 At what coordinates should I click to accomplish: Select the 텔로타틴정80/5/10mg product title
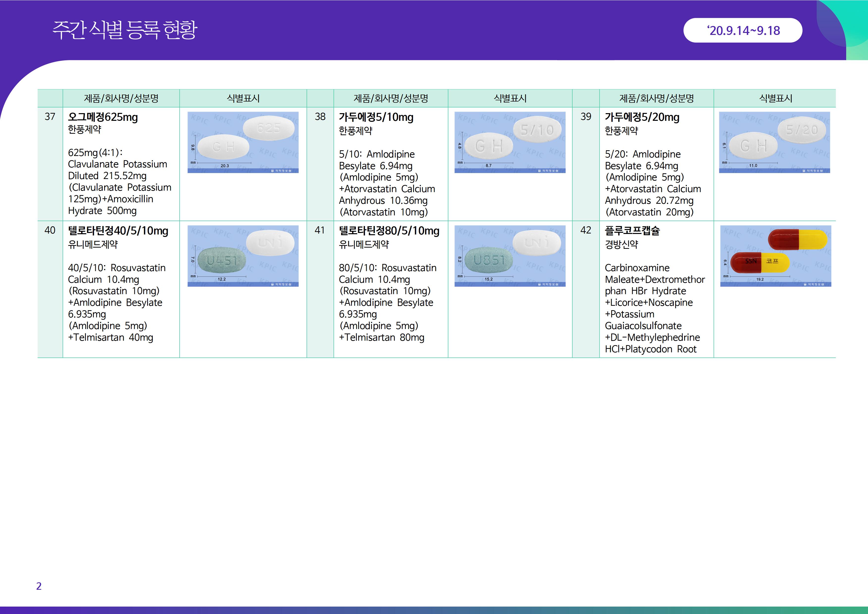[x=389, y=231]
